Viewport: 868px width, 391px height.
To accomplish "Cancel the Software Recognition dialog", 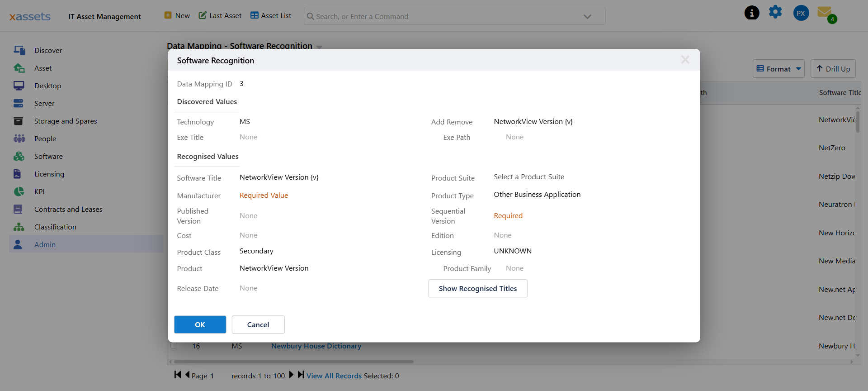I will point(258,324).
